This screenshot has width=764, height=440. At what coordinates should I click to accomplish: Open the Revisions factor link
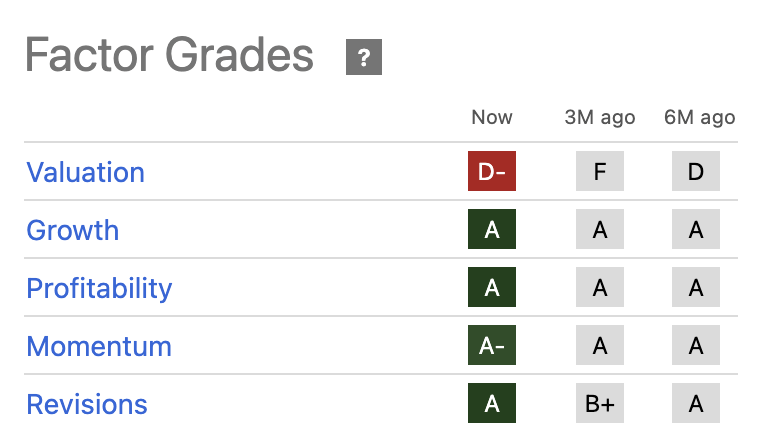click(87, 404)
